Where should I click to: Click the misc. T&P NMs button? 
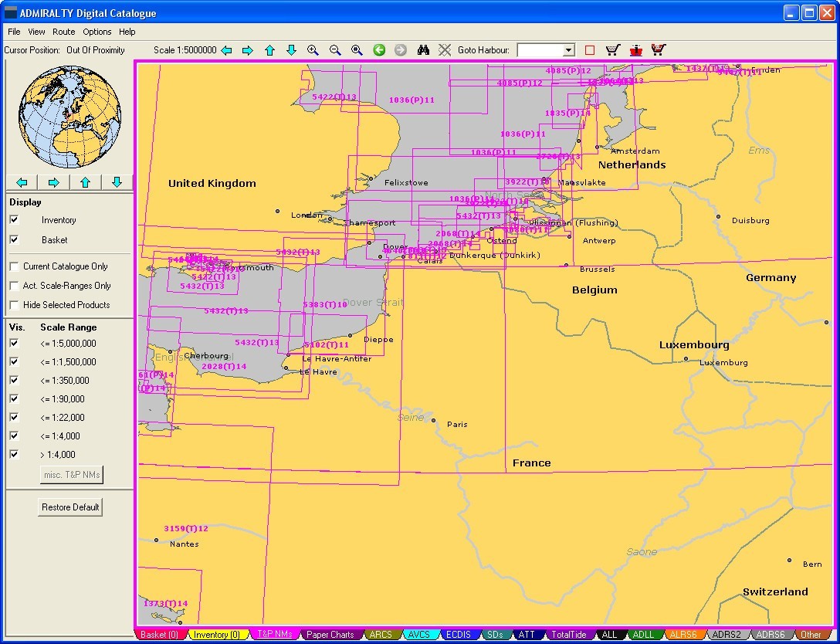pyautogui.click(x=72, y=475)
